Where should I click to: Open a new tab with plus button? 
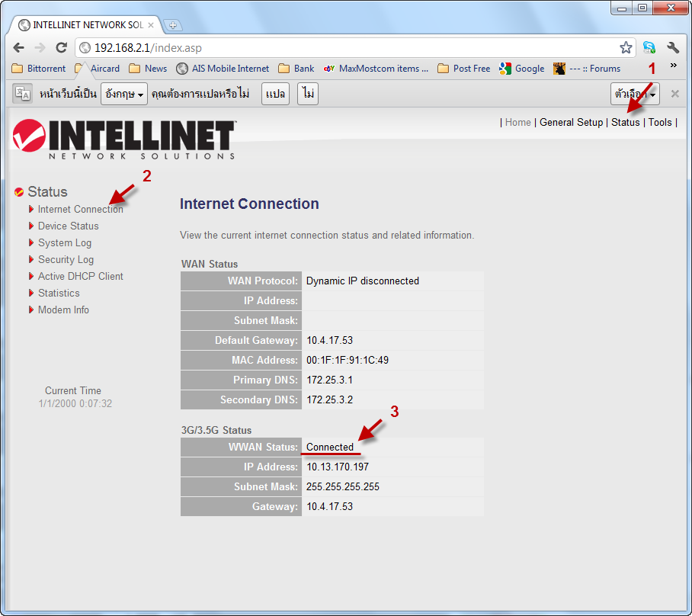pyautogui.click(x=172, y=25)
